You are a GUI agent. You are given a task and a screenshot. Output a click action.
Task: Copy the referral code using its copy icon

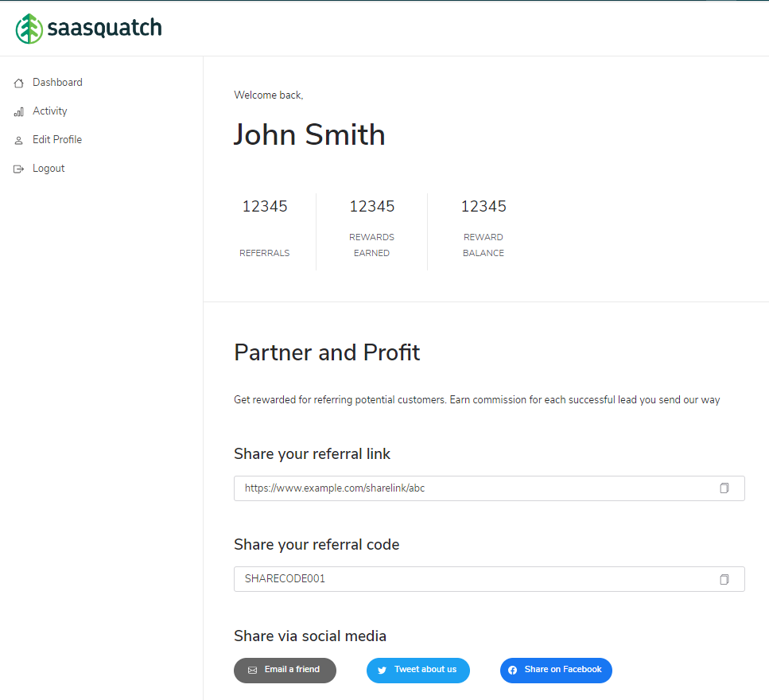point(724,578)
